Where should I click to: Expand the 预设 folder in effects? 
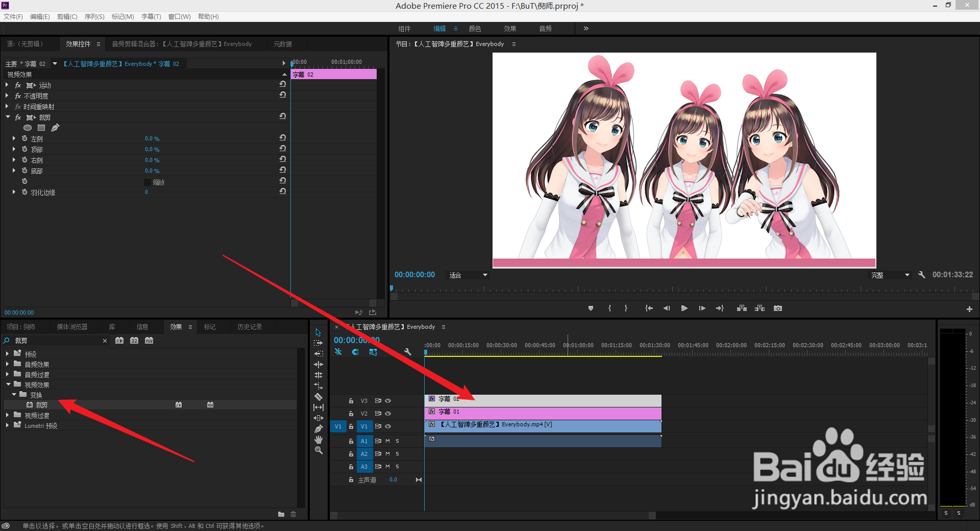[x=8, y=353]
